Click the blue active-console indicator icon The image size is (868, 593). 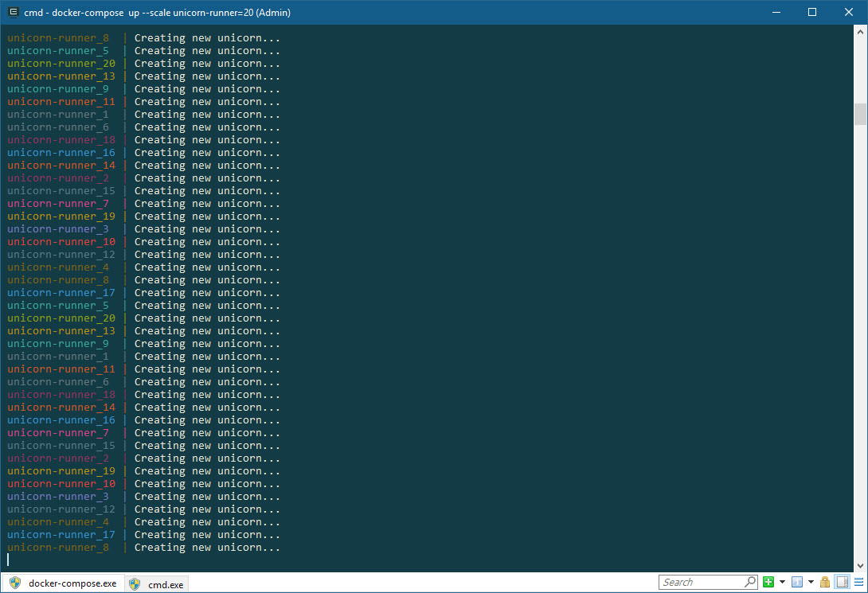(x=796, y=582)
